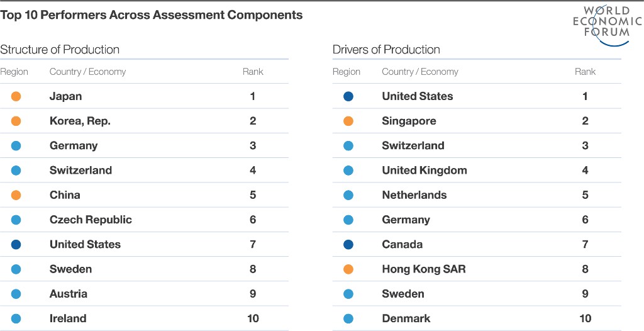Click the orange dot next to Singapore
Screen dimensions: 644x331
point(348,121)
